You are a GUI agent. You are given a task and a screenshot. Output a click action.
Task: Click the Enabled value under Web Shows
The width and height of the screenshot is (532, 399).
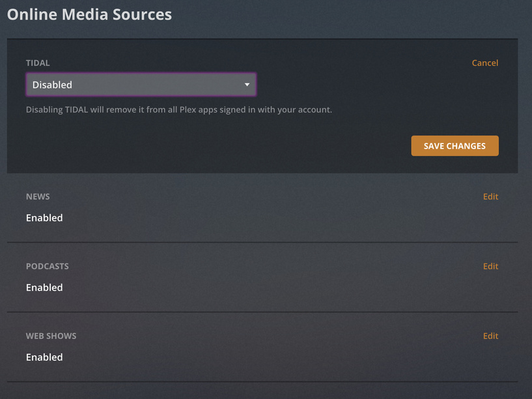44,357
